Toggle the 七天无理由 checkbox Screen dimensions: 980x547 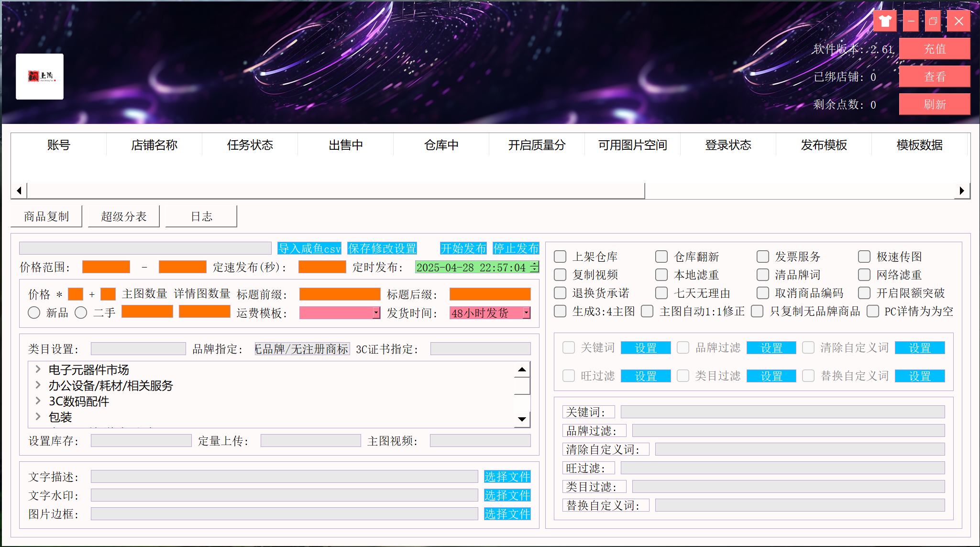(661, 293)
